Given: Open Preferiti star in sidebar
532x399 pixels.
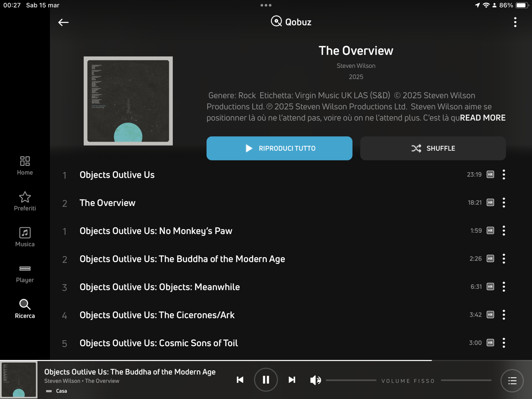Looking at the screenshot, I should [x=25, y=201].
